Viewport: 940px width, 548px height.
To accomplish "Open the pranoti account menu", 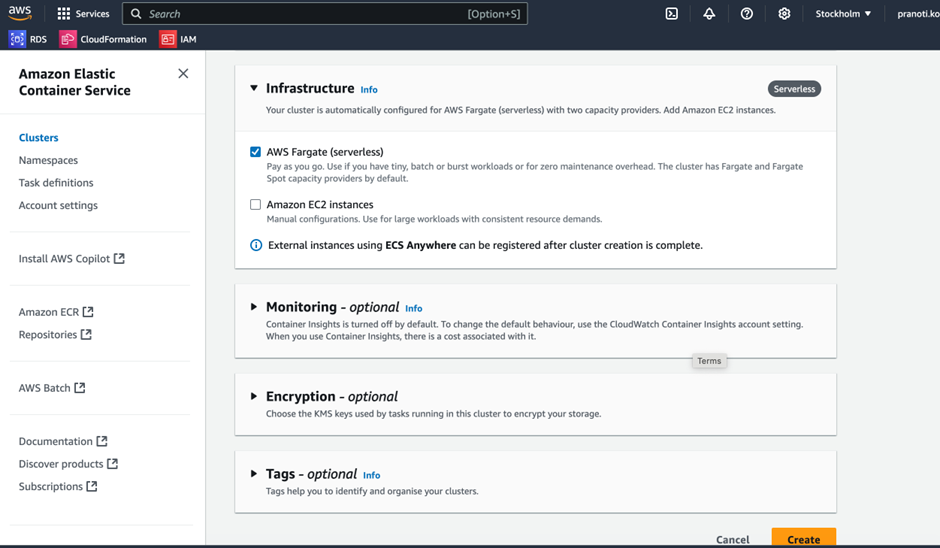I will tap(918, 14).
